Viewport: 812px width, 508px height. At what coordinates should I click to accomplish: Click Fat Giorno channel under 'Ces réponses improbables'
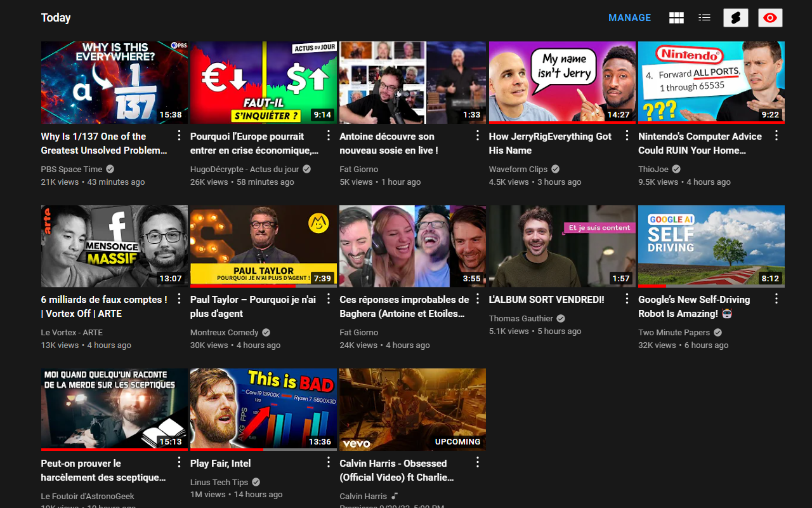(358, 332)
